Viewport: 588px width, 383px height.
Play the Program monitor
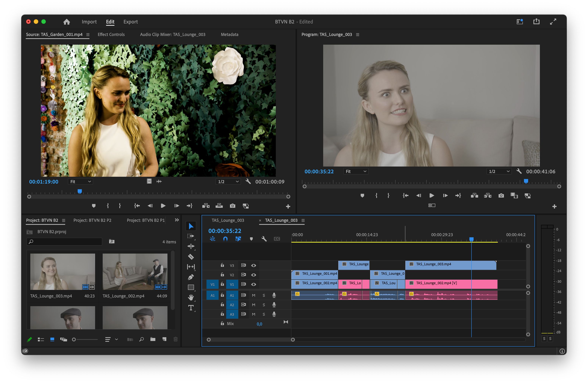pyautogui.click(x=432, y=196)
